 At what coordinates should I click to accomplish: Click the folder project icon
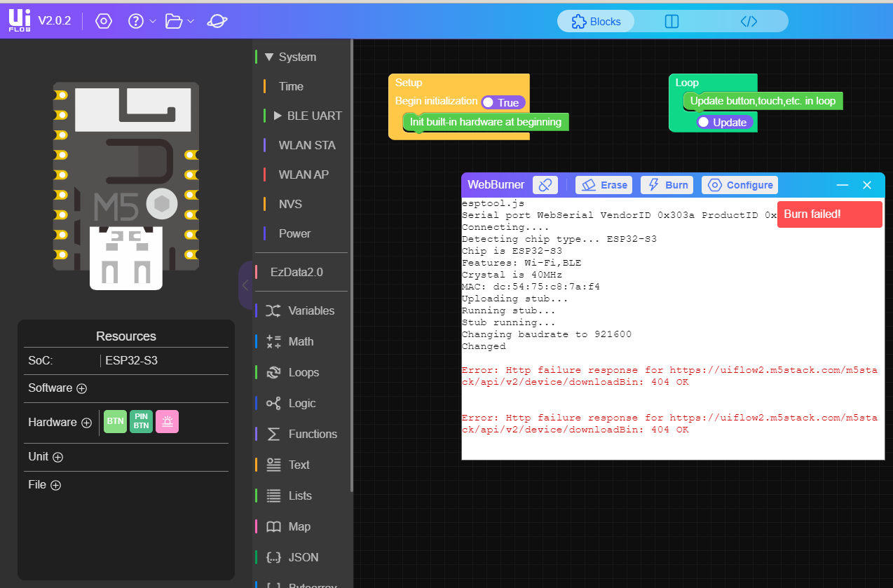(x=174, y=21)
